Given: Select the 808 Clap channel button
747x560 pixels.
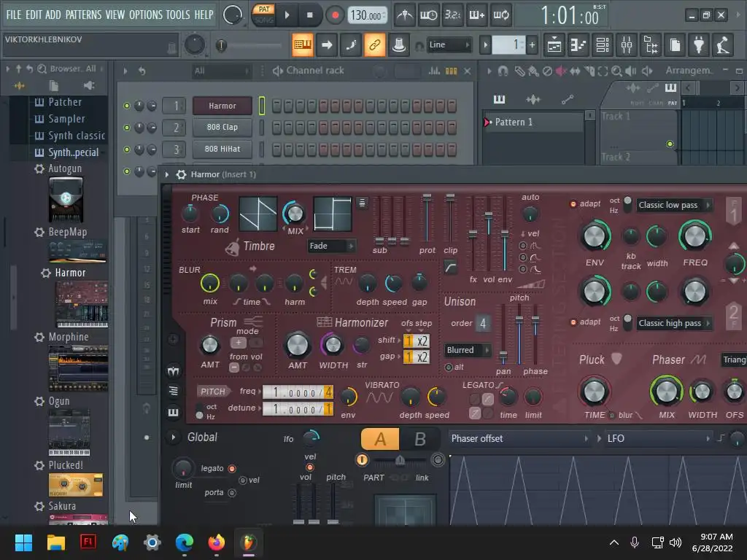Looking at the screenshot, I should coord(222,127).
